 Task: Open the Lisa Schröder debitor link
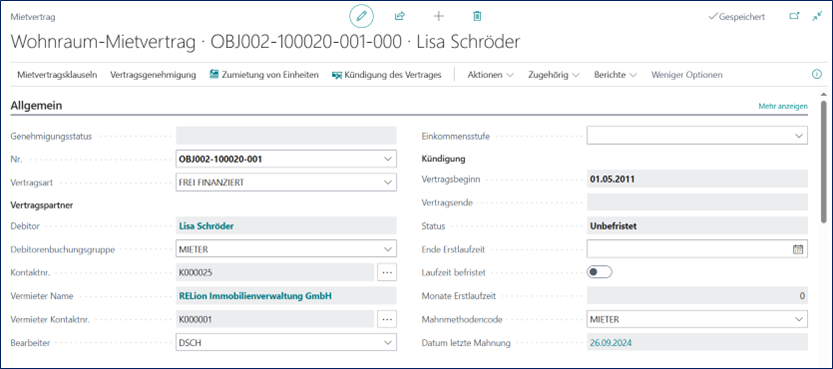coord(206,226)
